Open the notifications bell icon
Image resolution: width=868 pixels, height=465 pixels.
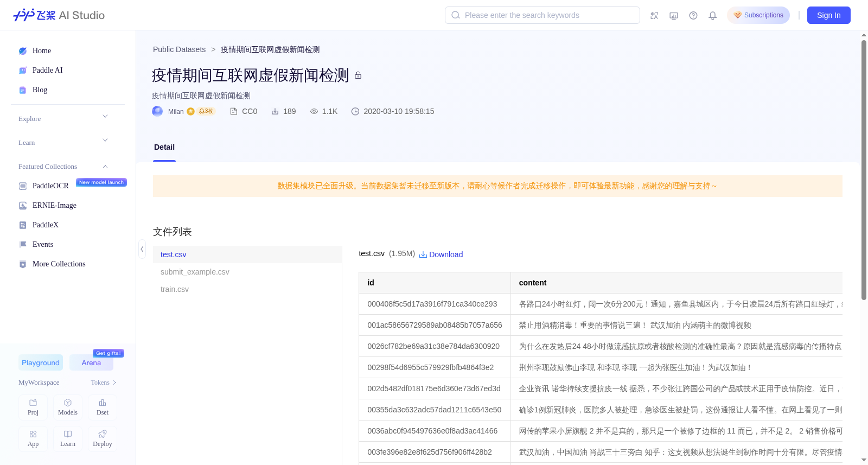click(x=713, y=15)
